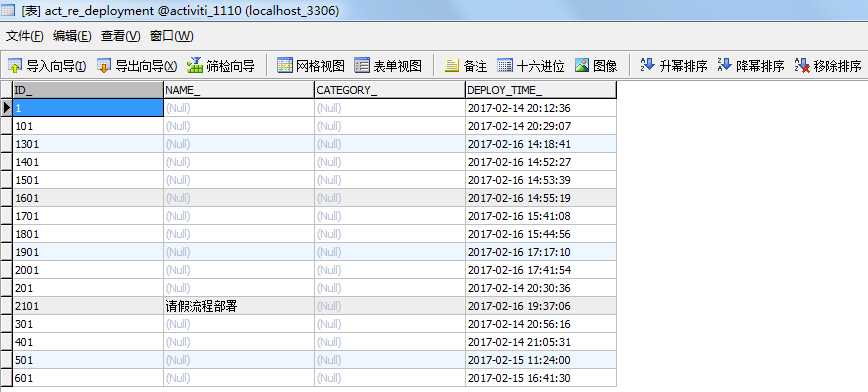This screenshot has width=868, height=392.
Task: Open the Window menu (窗口)
Action: (x=172, y=37)
